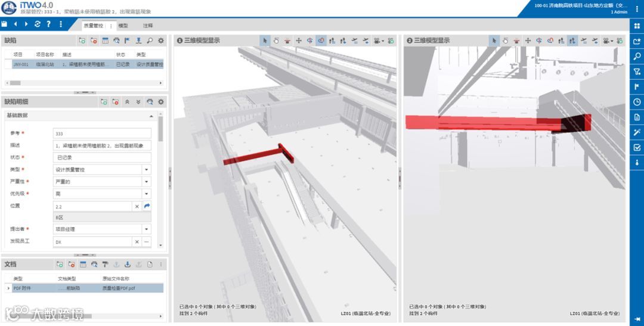Toggle highlighted orbit tool in left 3D viewer
This screenshot has width=644, height=326.
click(x=321, y=41)
